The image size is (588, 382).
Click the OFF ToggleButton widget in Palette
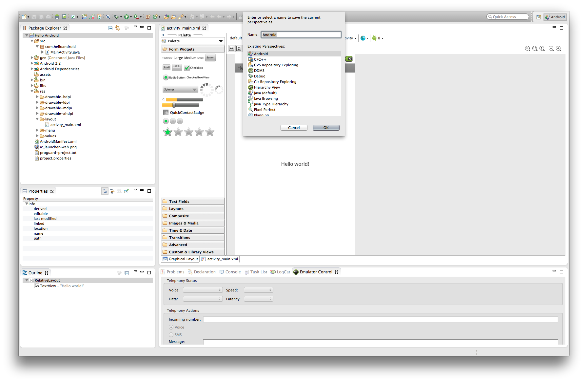click(x=177, y=67)
